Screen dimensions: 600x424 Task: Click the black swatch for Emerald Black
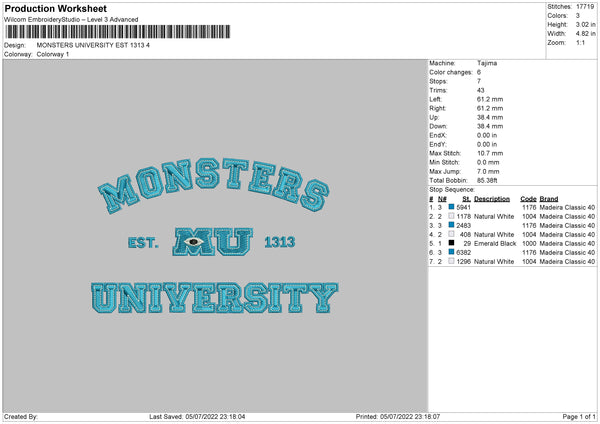(452, 243)
